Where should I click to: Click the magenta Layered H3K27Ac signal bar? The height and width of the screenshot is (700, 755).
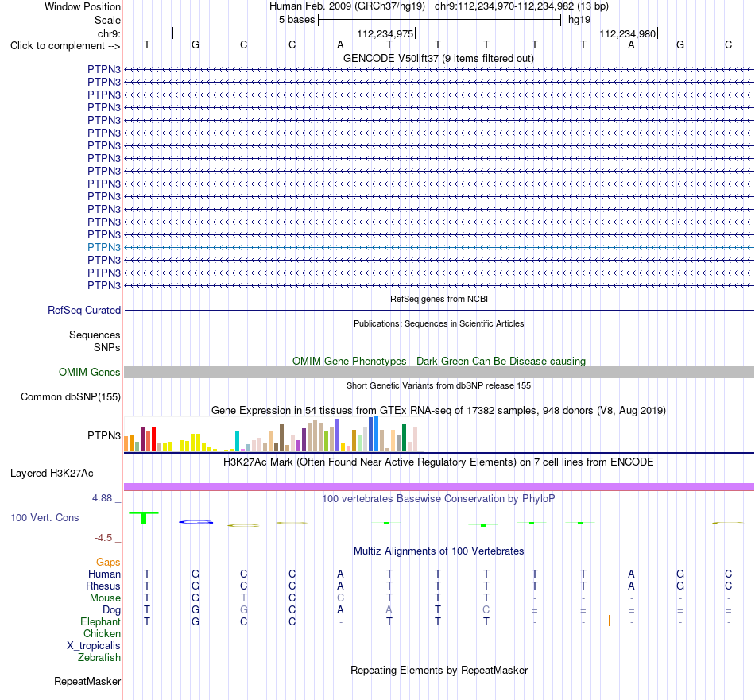point(439,487)
